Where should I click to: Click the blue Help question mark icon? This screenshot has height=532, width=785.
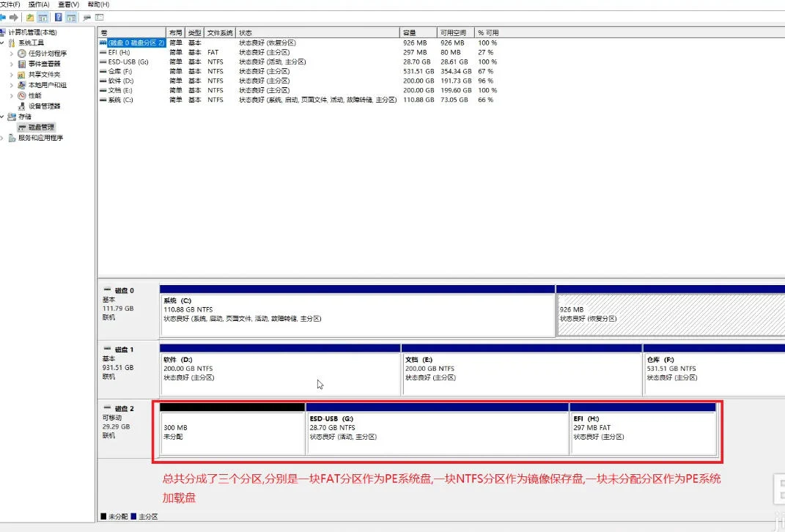[x=58, y=17]
